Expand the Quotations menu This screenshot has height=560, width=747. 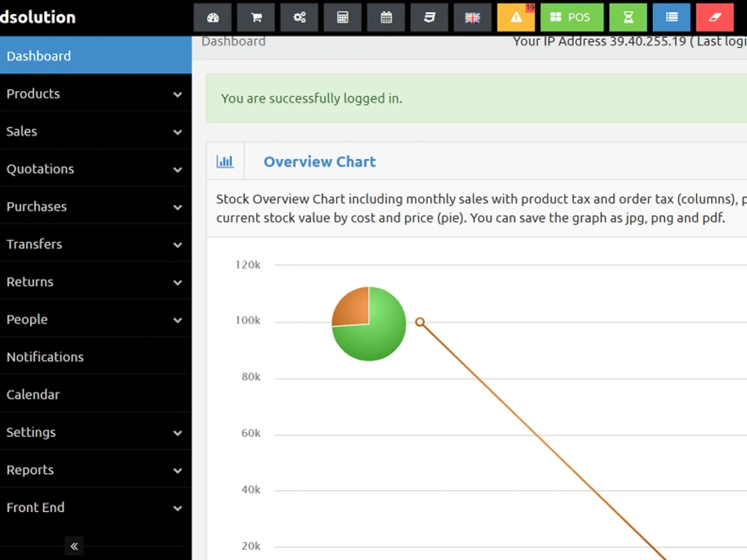[x=96, y=169]
